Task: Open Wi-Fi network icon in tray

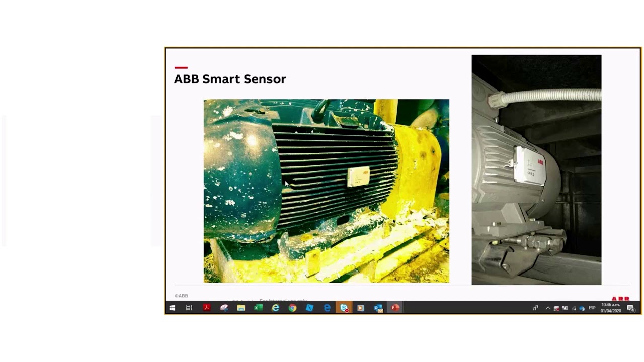Action: 574,308
